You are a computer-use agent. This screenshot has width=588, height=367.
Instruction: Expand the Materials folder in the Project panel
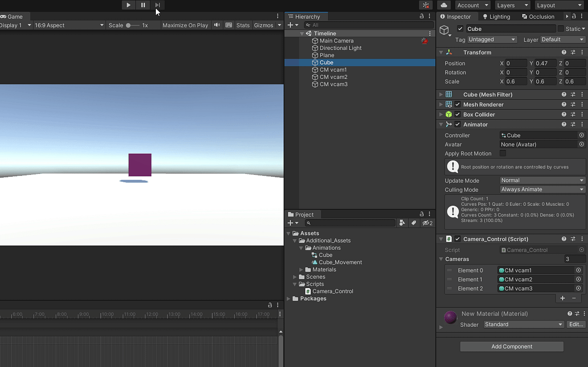(x=301, y=269)
